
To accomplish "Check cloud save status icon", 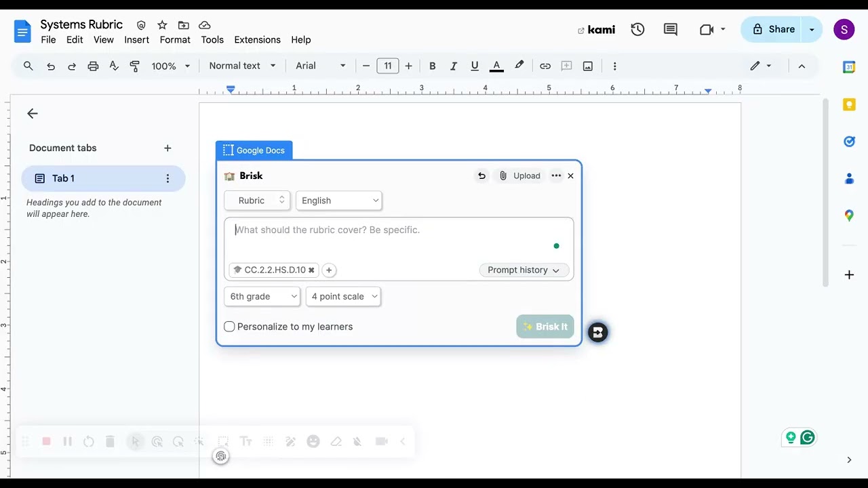I will pyautogui.click(x=204, y=25).
